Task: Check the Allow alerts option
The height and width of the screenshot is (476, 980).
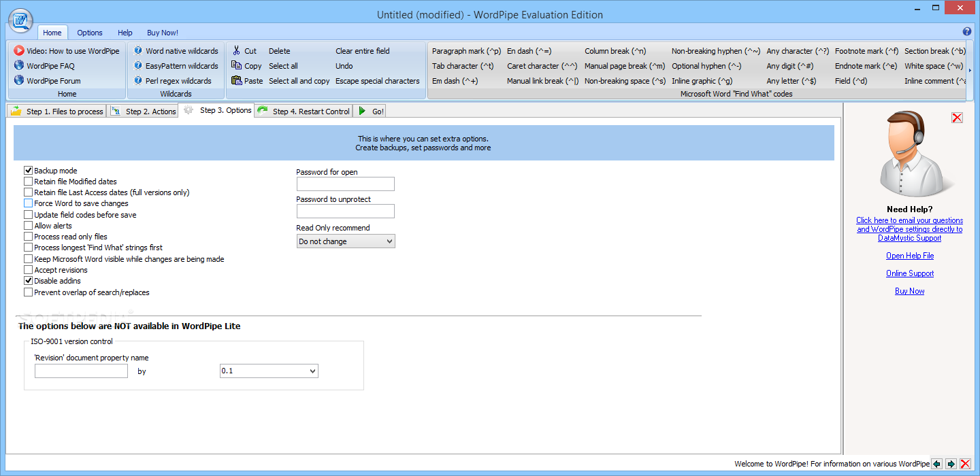Action: (28, 226)
